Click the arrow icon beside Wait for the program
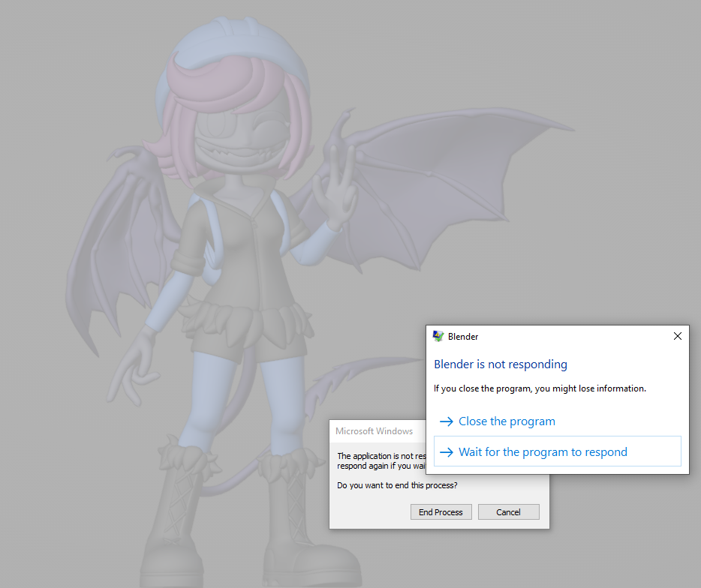 pyautogui.click(x=446, y=452)
